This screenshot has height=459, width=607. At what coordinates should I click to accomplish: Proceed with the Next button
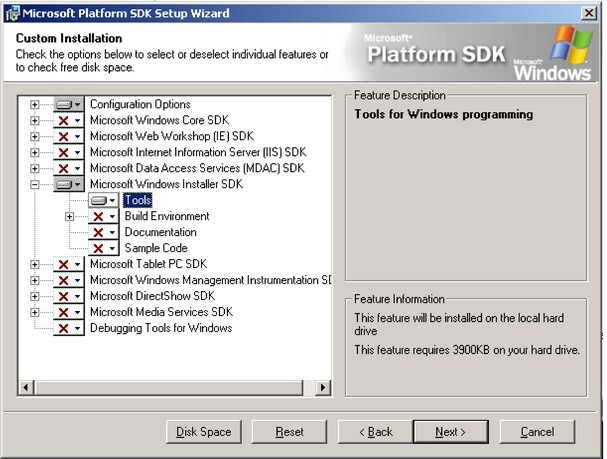pos(451,432)
